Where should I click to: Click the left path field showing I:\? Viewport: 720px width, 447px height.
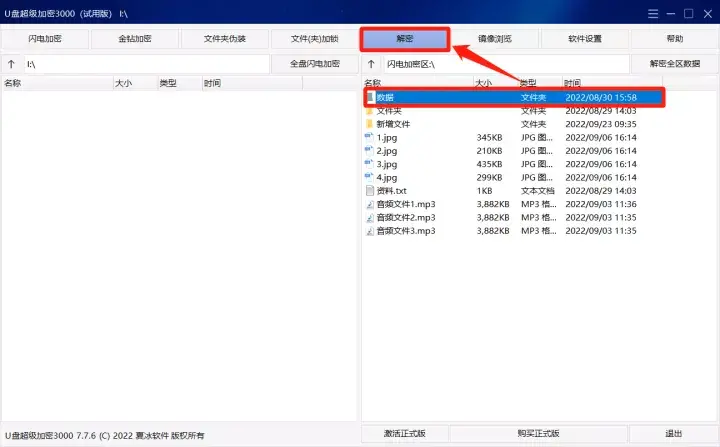(146, 64)
